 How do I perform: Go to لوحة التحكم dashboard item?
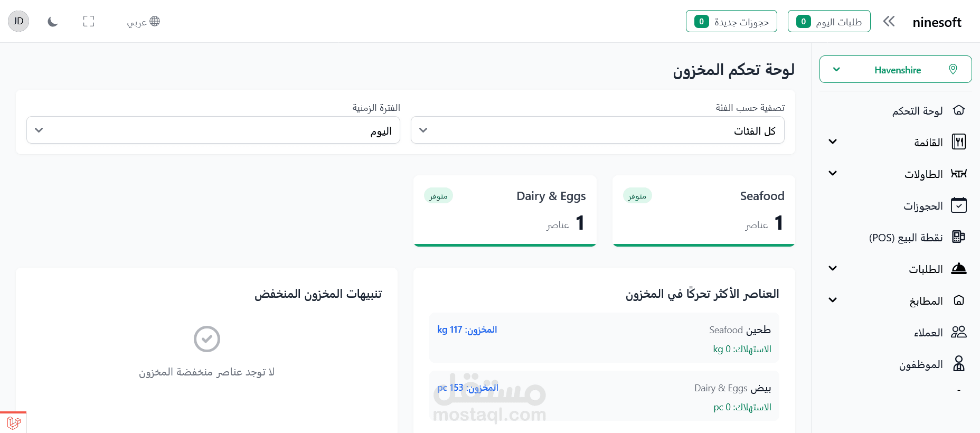917,111
